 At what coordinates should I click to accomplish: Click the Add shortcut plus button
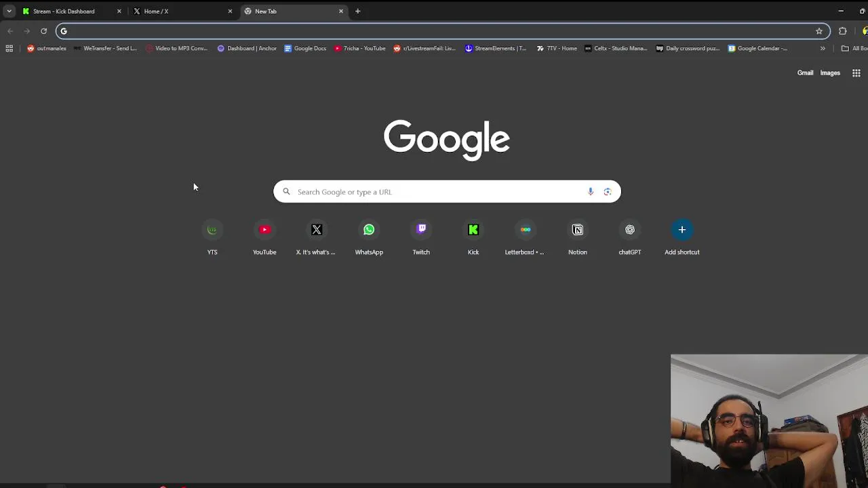682,230
